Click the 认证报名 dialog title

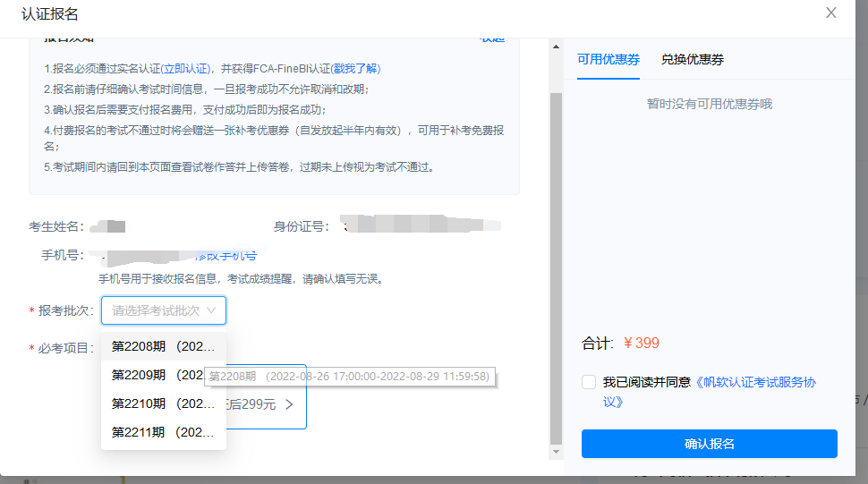(x=50, y=13)
